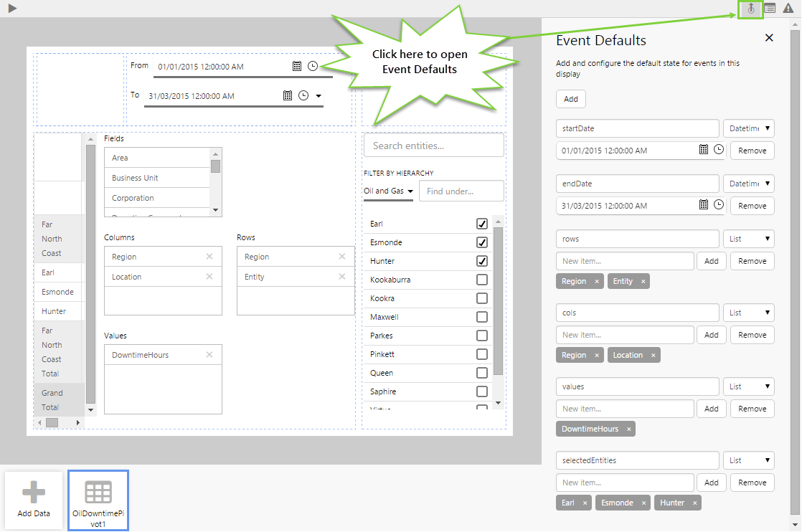Click the clock icon in To date field
802x532 pixels.
pos(303,95)
